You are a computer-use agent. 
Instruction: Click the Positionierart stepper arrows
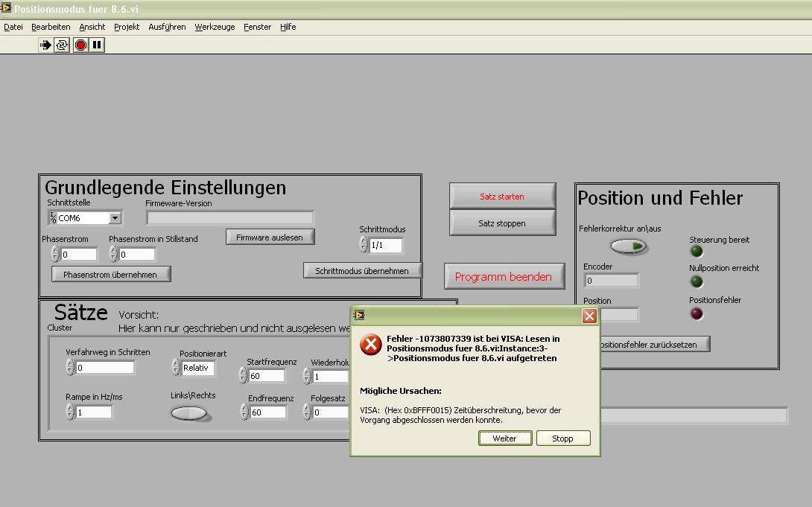[176, 367]
